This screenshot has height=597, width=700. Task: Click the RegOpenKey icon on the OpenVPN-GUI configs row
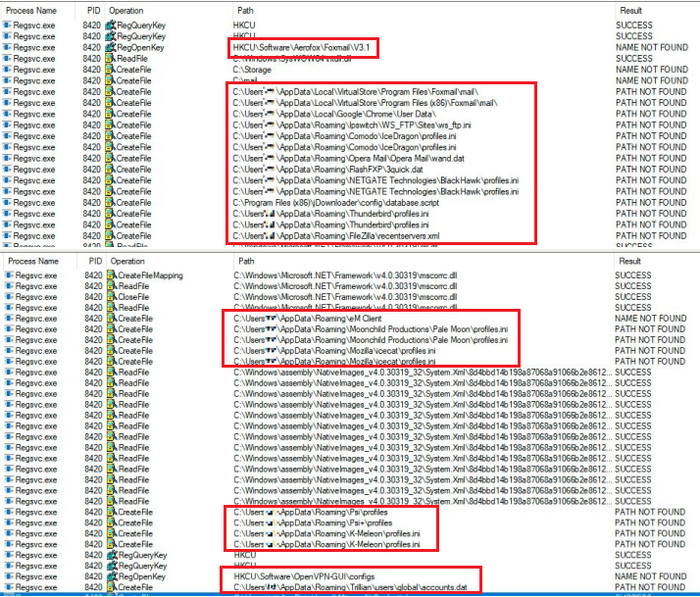click(x=112, y=576)
